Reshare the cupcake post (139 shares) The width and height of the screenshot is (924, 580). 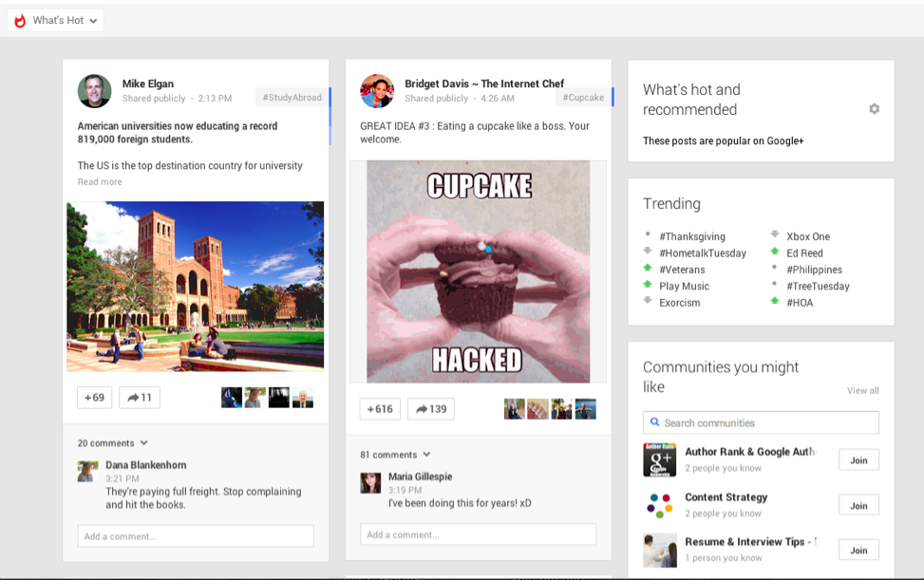coord(431,409)
